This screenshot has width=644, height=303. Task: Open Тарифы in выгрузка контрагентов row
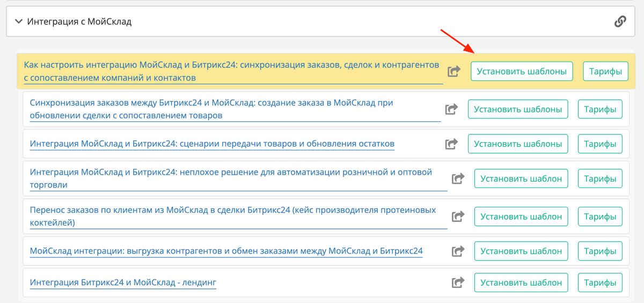600,251
